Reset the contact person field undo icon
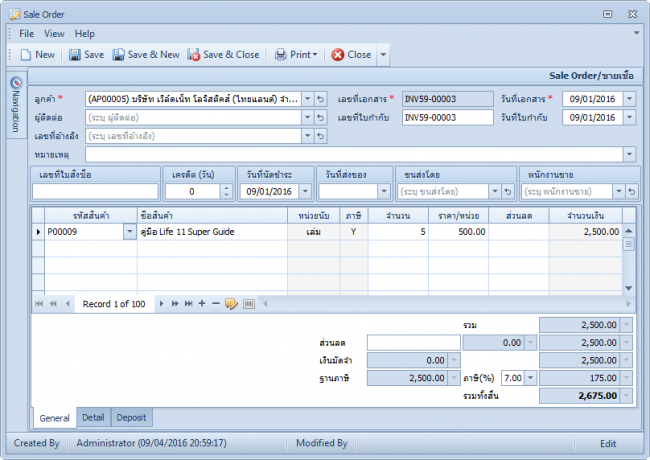 tap(320, 117)
